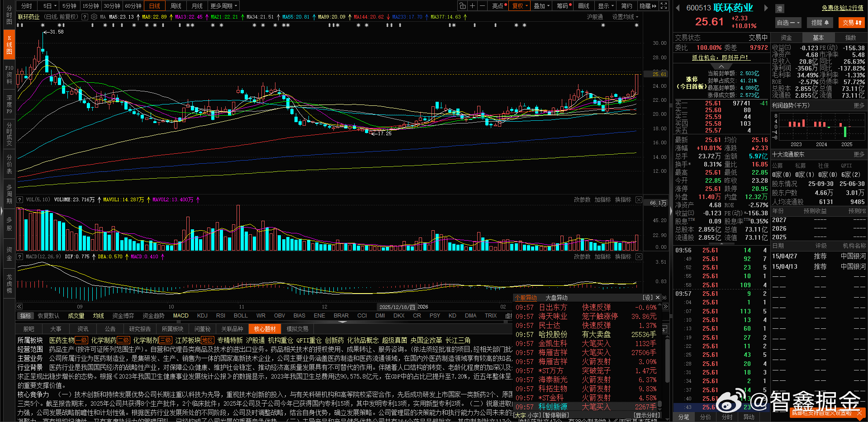The image size is (868, 422).
Task: Click the 换指标 button in the VOL panel
Action: click(x=623, y=199)
